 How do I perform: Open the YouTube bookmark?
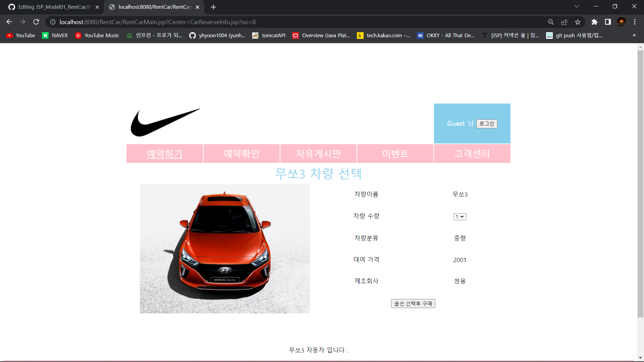tap(20, 35)
